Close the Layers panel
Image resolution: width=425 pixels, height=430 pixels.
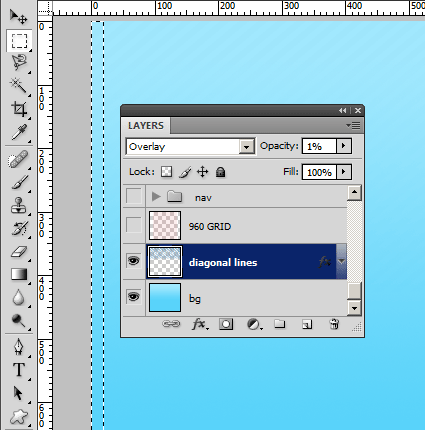click(358, 111)
